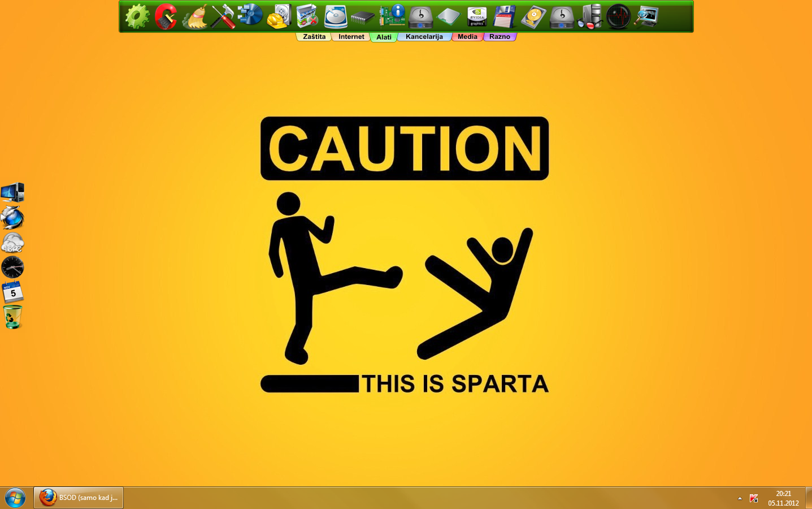Viewport: 812px width, 509px height.
Task: Open the green Recycle Bin icon
Action: [12, 317]
